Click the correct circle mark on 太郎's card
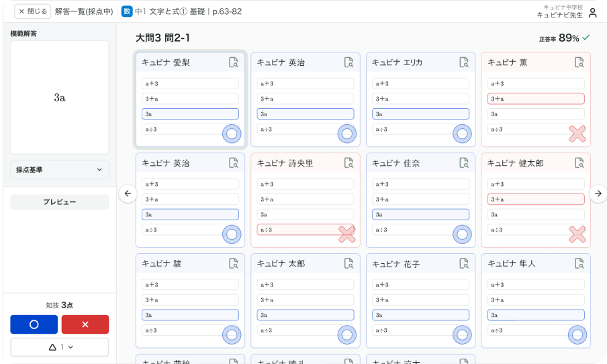The image size is (607, 364). click(347, 335)
